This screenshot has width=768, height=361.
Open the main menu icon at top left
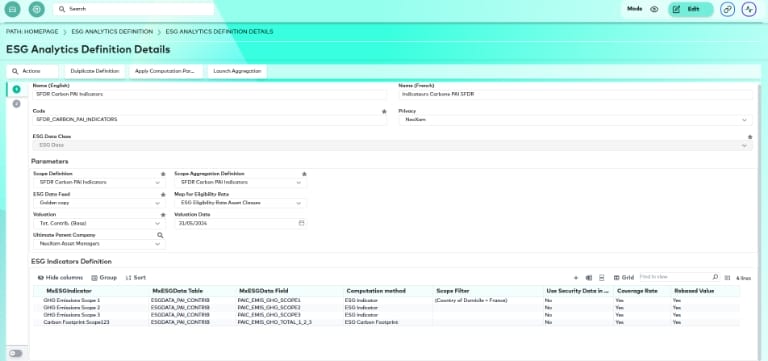[12, 9]
